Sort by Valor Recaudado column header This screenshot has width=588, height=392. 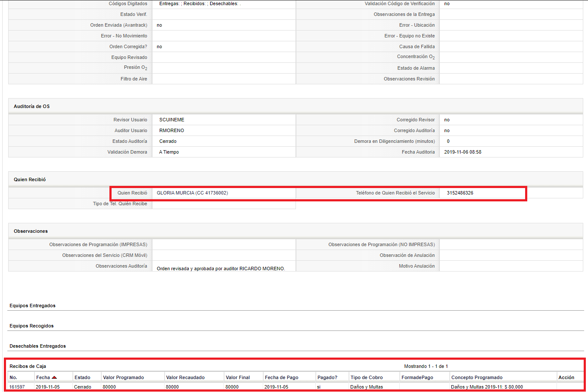185,377
